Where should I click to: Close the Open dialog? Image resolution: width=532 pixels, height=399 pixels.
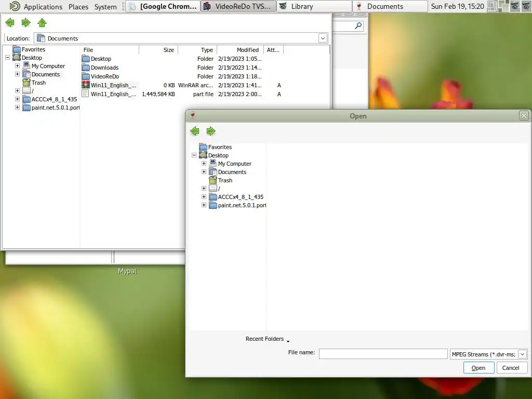[524, 116]
